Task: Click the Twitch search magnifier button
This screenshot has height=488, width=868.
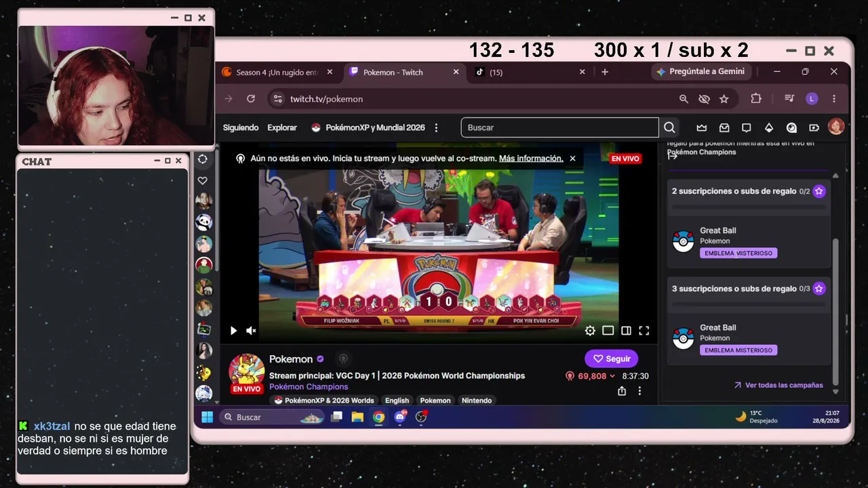Action: [x=669, y=127]
